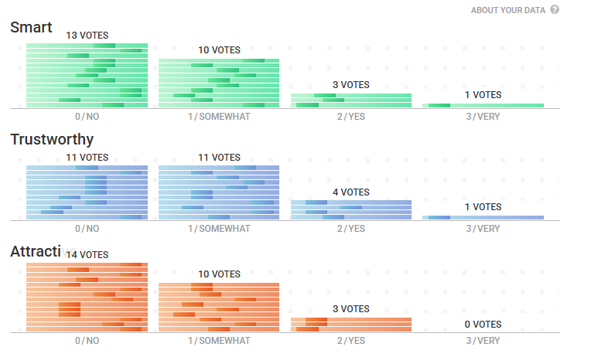
Task: Select the green Smart 1/SOMEWHAT bar
Action: (219, 83)
